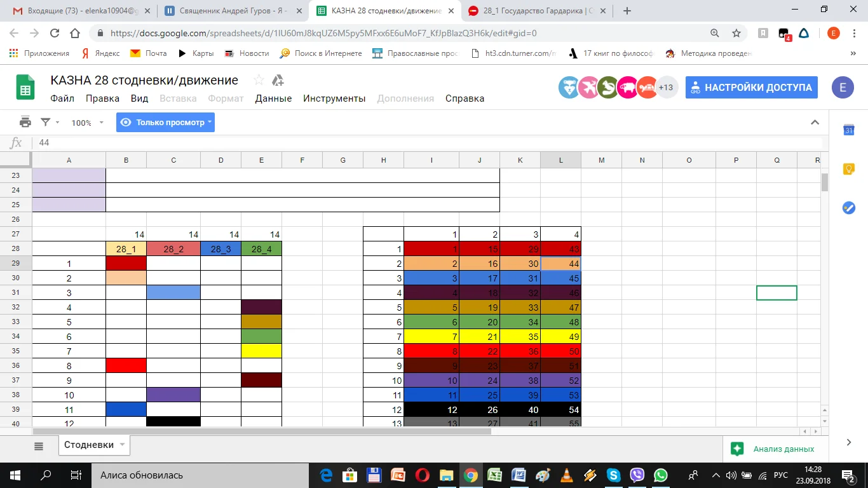
Task: Open the Яндекс bookmark
Action: [x=99, y=53]
